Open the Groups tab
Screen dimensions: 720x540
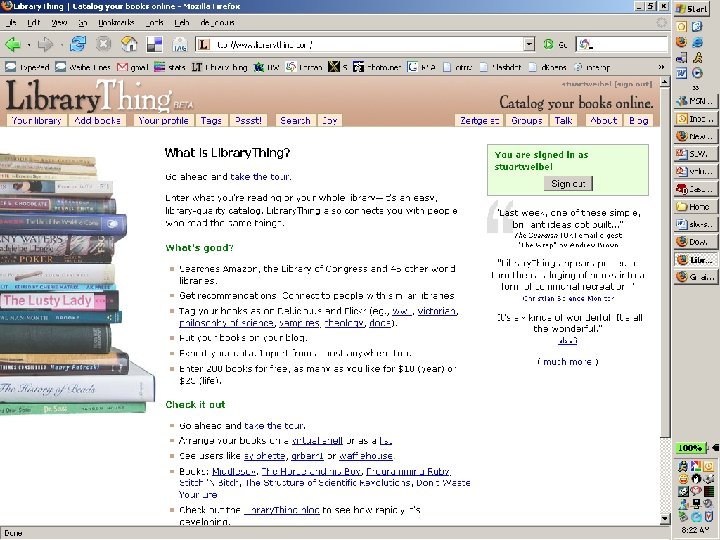click(527, 120)
